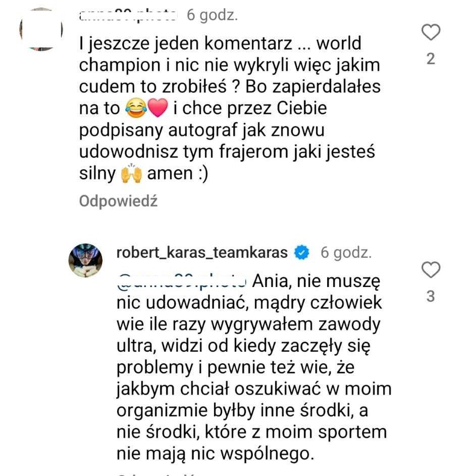Click the "6 godz." timestamp on first comment
Screen dimensions: 464x476
pos(212,16)
